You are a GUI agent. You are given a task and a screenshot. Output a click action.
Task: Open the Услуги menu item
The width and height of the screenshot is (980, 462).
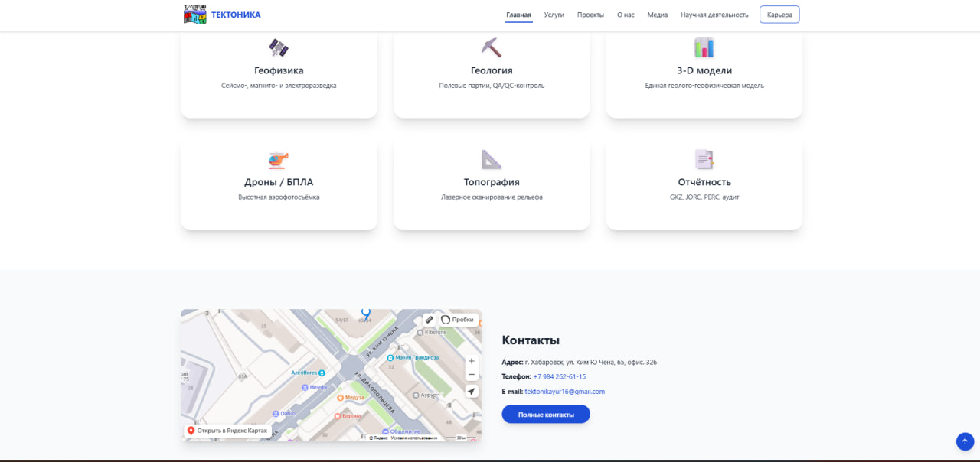554,15
